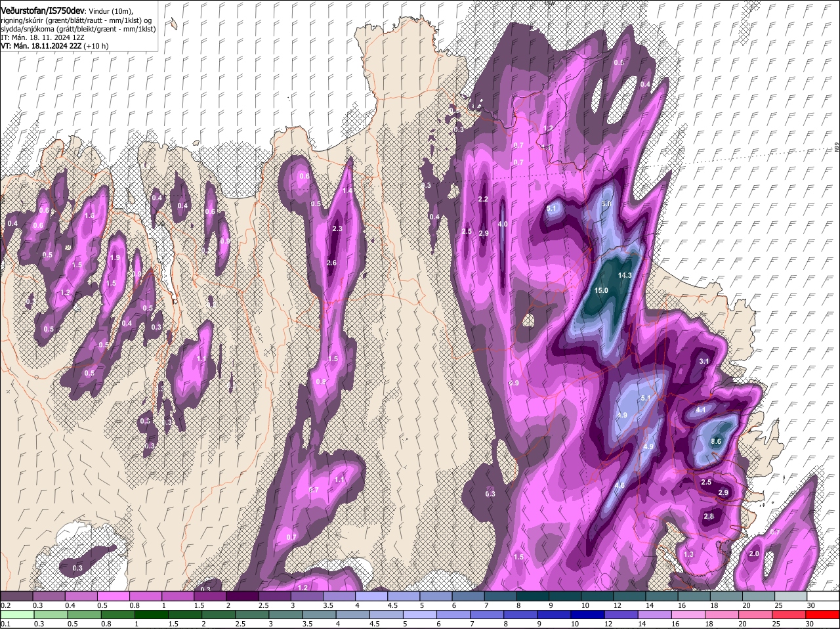Click the 1.6 value on the map

tap(90, 215)
